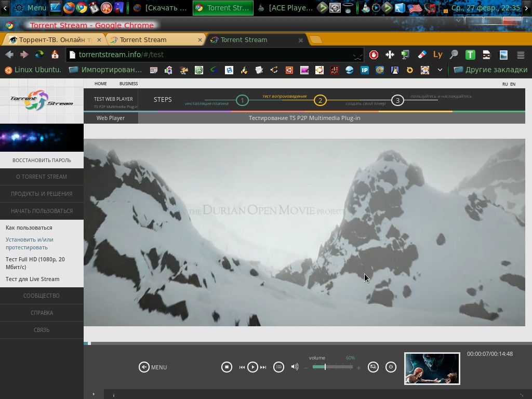The height and width of the screenshot is (399, 532).
Task: Open the Тест Full HD 1080p link
Action: [35, 263]
